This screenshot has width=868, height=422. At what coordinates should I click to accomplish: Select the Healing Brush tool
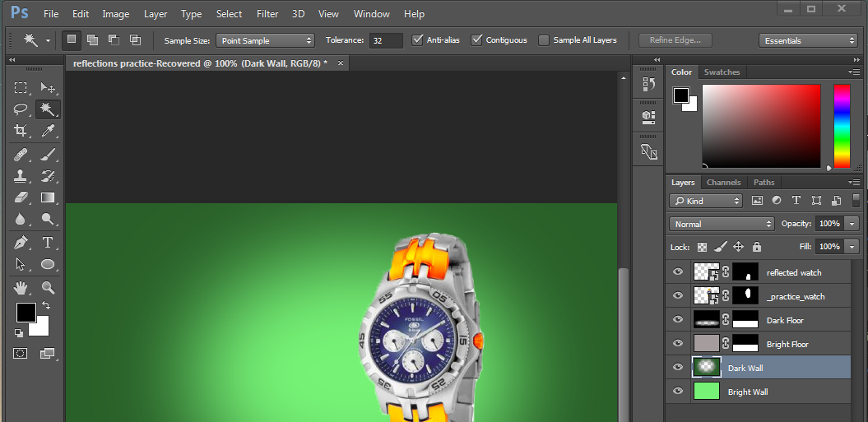click(21, 155)
